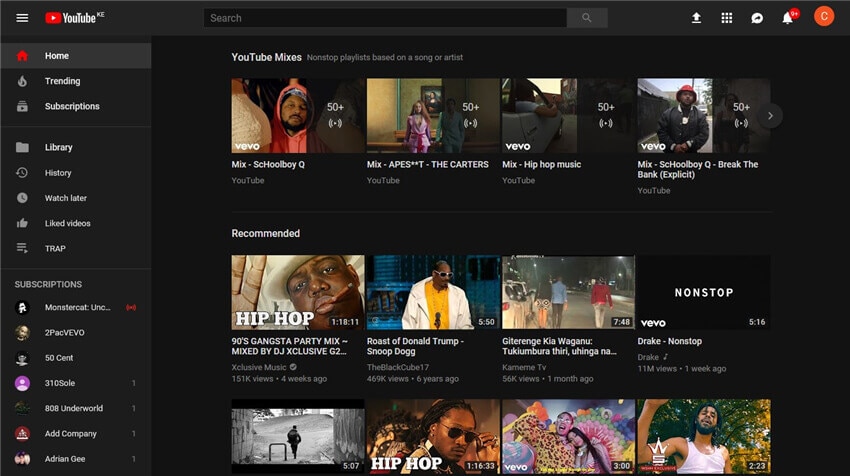850x476 pixels.
Task: Open title '90'S GANGSTA PARTY MIX'
Action: pyautogui.click(x=289, y=346)
